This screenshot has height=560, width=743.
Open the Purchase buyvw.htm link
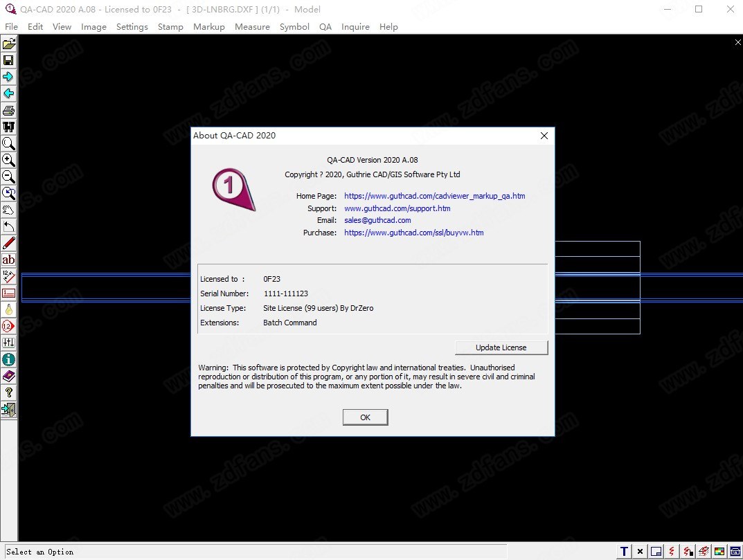click(x=414, y=233)
